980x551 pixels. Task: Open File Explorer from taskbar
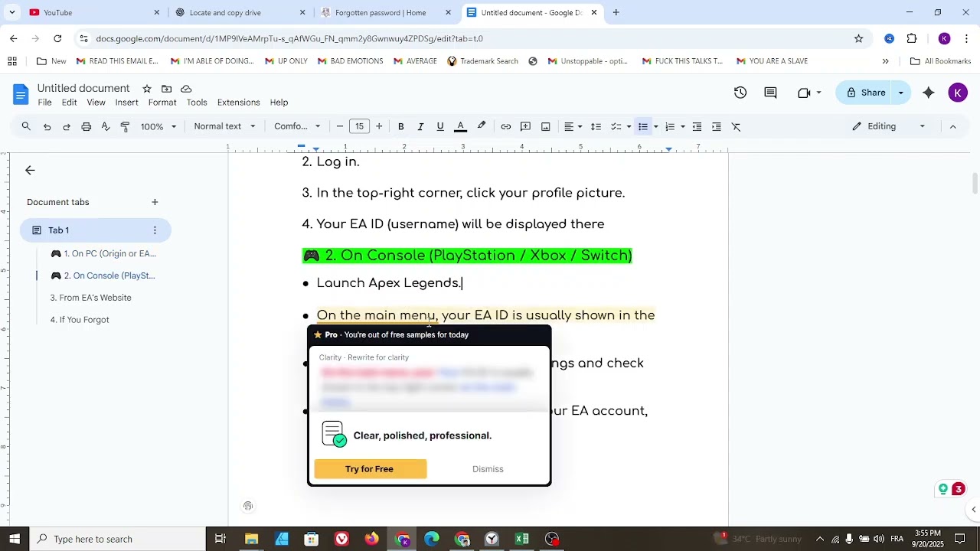click(251, 539)
